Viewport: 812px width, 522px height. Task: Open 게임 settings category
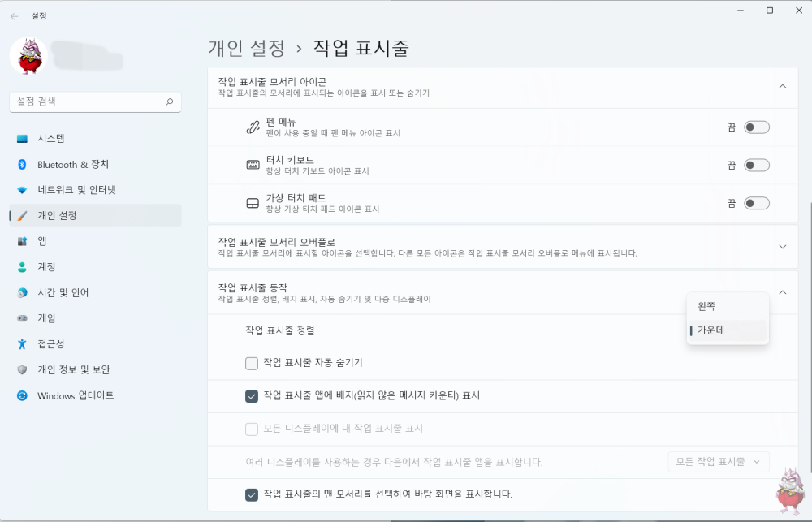pyautogui.click(x=95, y=318)
